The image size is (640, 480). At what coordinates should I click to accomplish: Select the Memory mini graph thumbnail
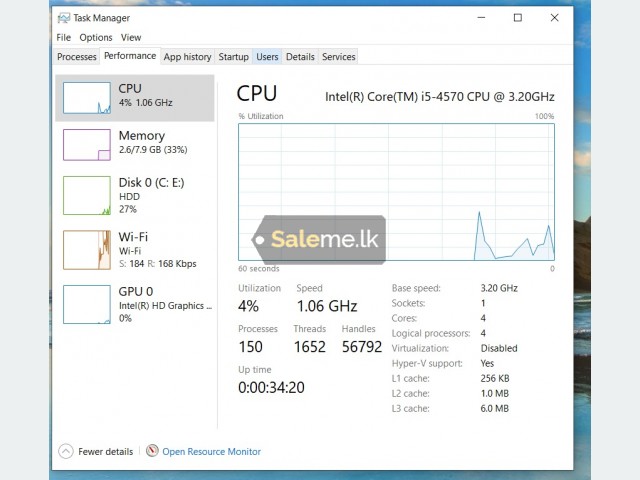tap(87, 145)
